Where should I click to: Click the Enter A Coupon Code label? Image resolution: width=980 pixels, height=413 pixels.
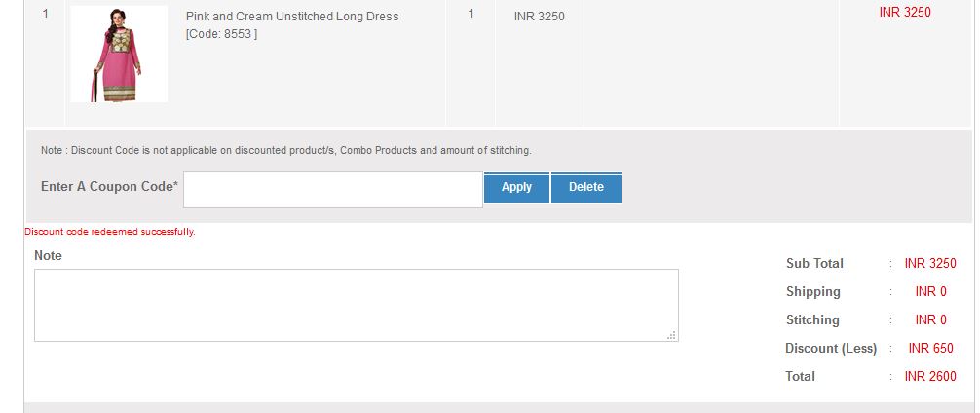(x=109, y=187)
